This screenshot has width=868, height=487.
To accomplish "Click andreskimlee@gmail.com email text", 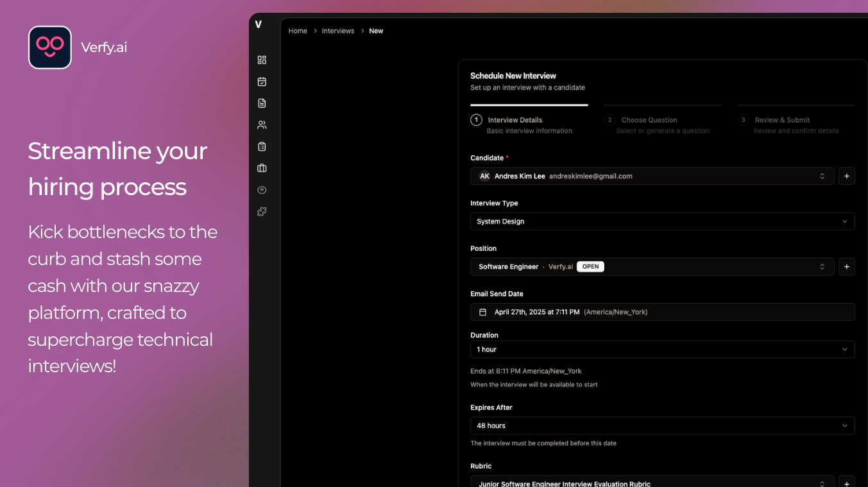I will [591, 176].
